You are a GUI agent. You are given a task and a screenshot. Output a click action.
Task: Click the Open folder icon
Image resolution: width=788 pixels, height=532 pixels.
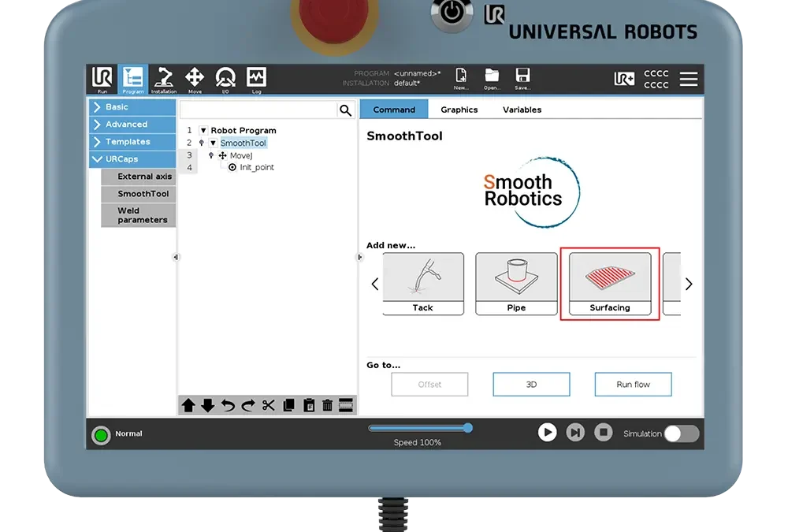[492, 79]
